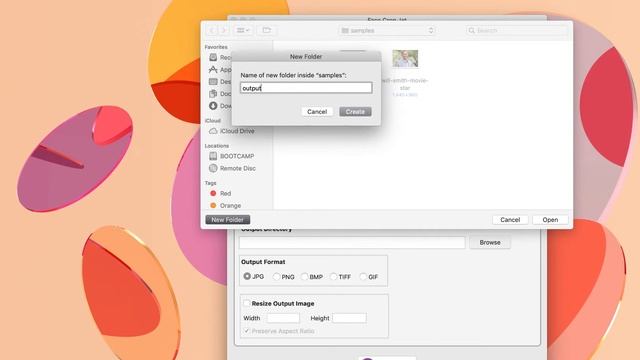
Task: Click the Height input field
Action: [x=349, y=318]
